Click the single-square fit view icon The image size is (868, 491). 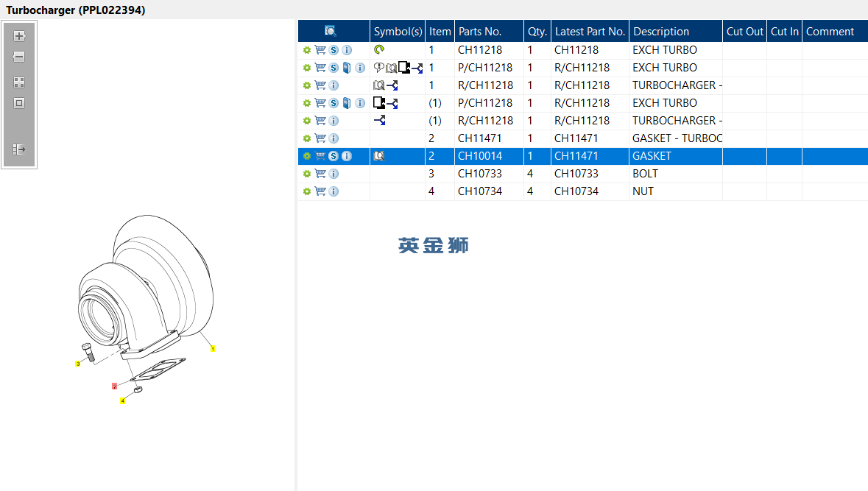click(19, 103)
